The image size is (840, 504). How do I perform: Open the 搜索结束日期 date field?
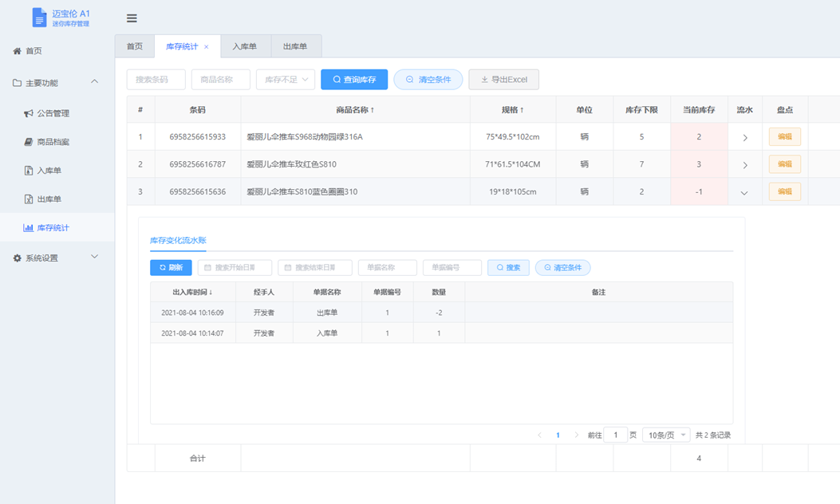pos(315,267)
